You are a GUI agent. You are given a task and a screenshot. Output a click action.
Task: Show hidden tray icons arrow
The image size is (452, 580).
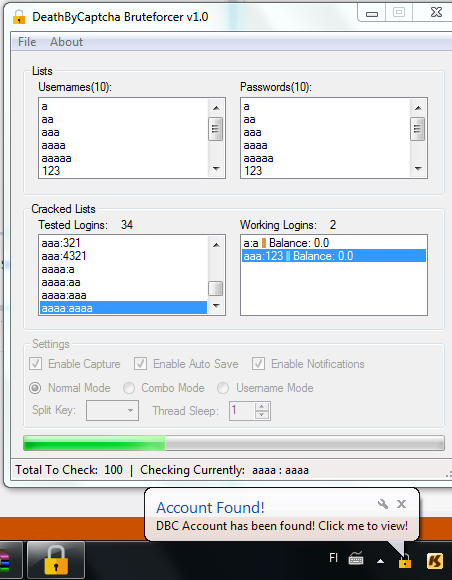click(x=380, y=561)
